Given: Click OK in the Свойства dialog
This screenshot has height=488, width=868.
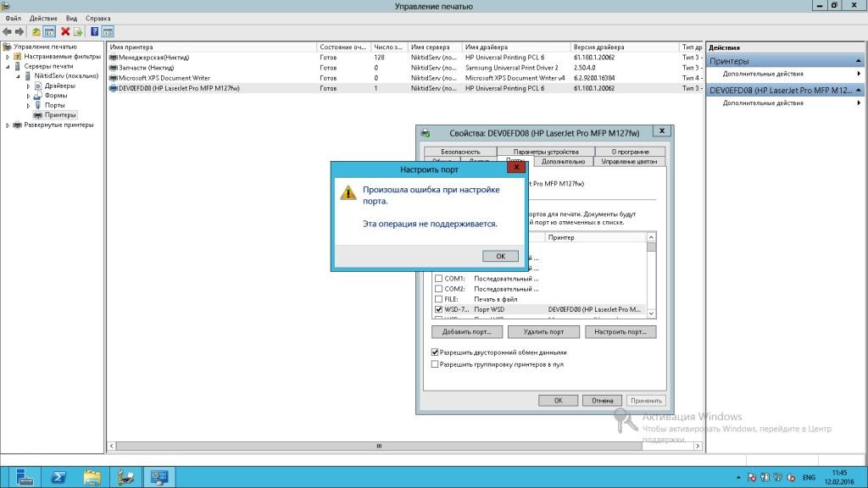Looking at the screenshot, I should [558, 401].
